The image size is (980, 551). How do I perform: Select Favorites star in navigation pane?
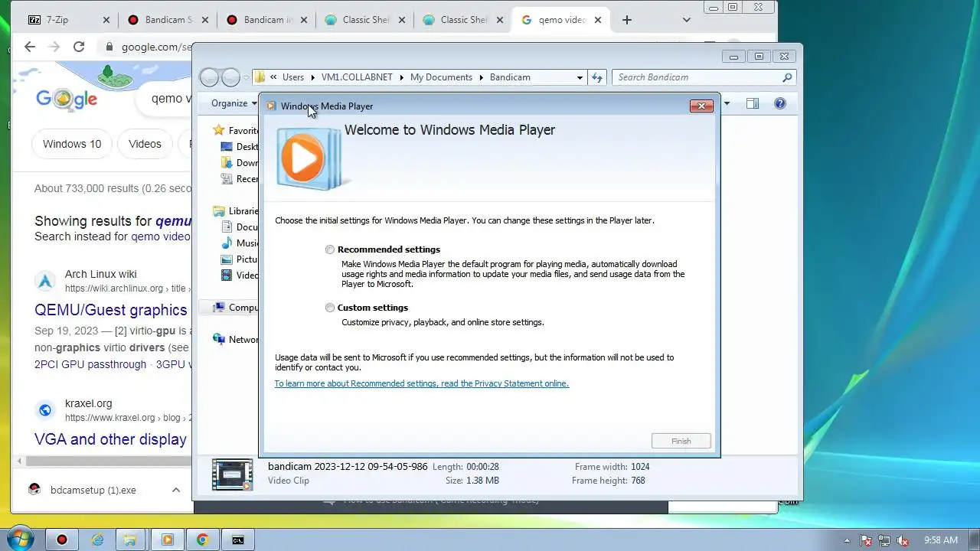(219, 130)
